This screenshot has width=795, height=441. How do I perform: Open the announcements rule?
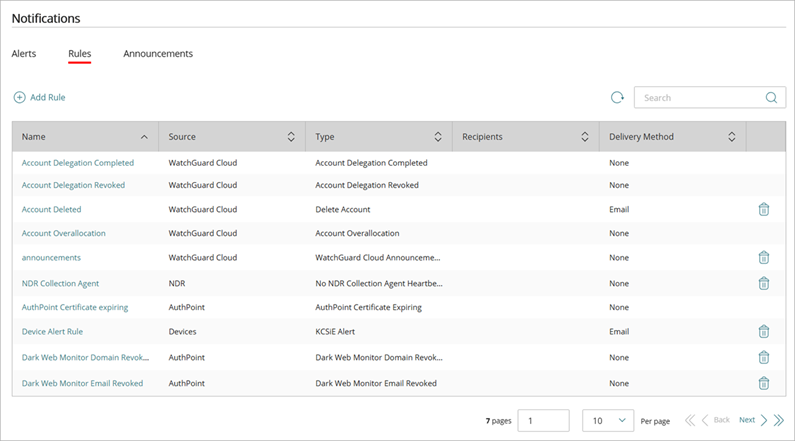pyautogui.click(x=51, y=258)
